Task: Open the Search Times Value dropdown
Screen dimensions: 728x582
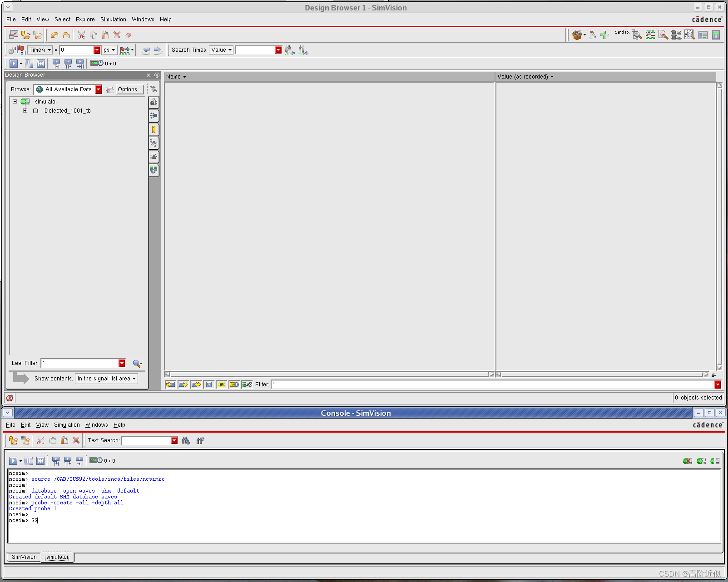Action: click(221, 50)
